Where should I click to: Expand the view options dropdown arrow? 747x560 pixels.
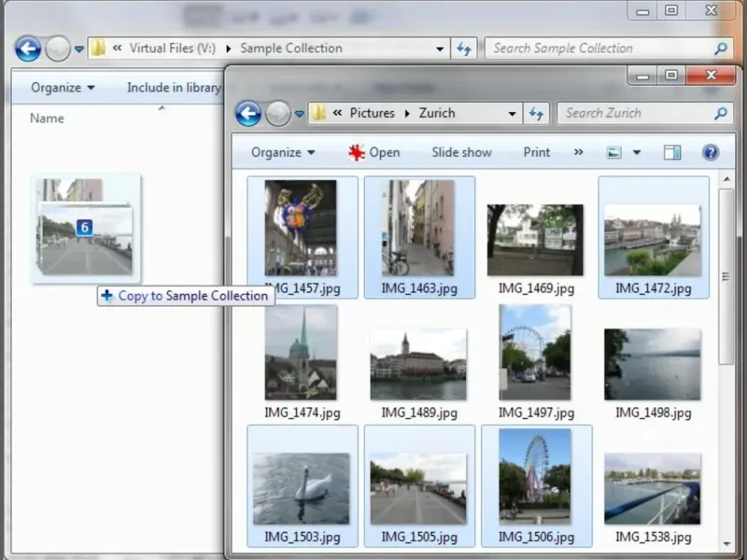pos(637,152)
